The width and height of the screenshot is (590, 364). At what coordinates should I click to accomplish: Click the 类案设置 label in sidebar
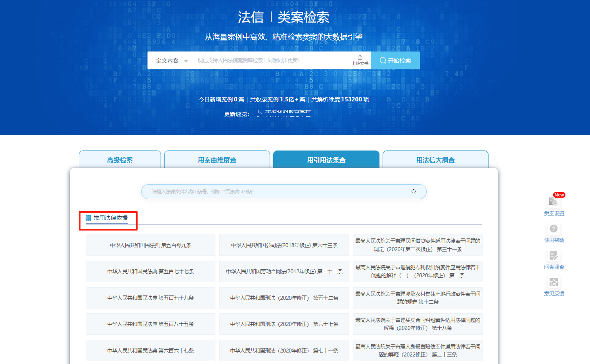554,213
